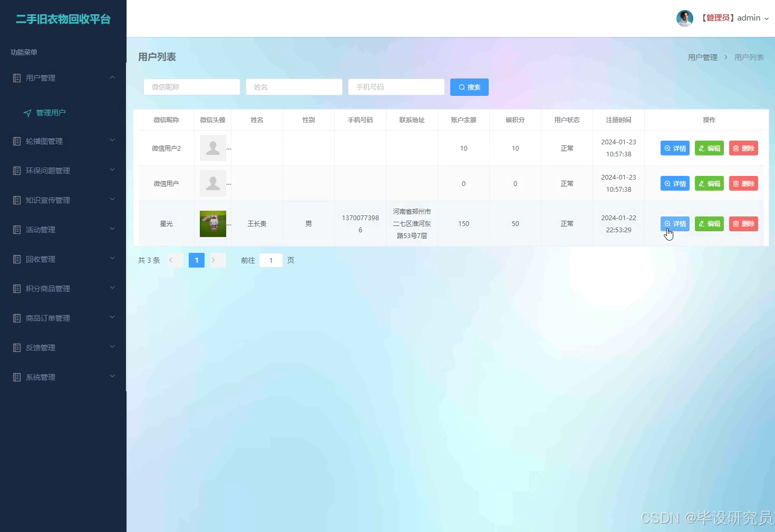
Task: Go to the next page arrow
Action: (218, 260)
